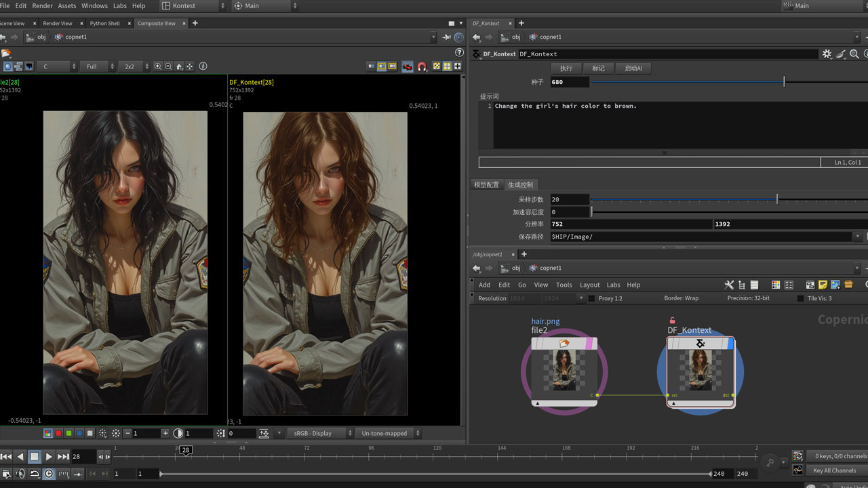The width and height of the screenshot is (868, 488).
Task: Open the Kontest desktop dropdown
Action: [193, 6]
